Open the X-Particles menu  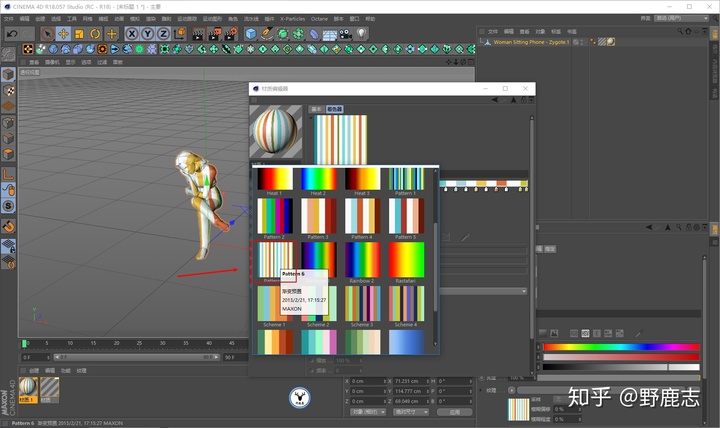[292, 19]
